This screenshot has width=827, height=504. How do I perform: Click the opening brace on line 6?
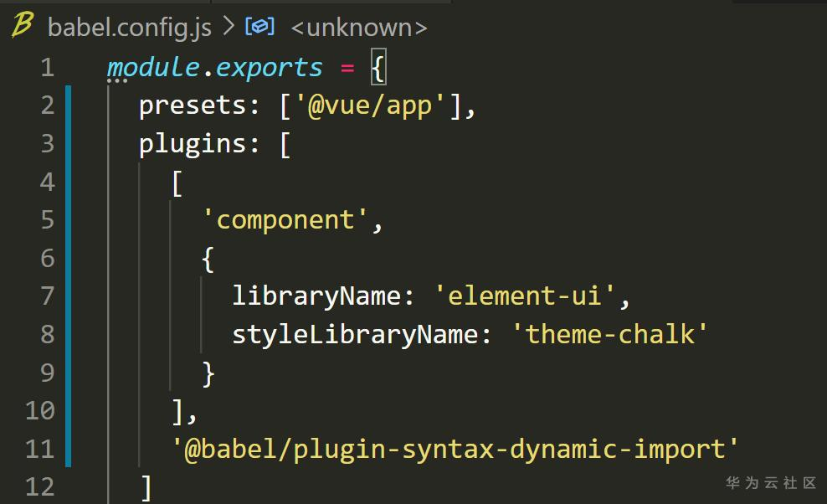pyautogui.click(x=208, y=260)
